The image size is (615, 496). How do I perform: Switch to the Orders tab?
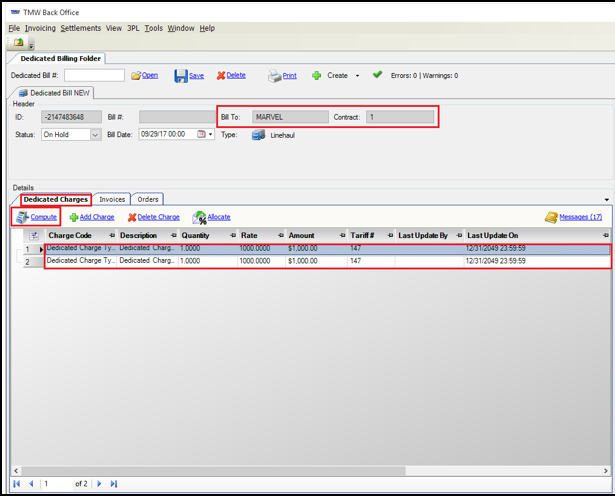[x=148, y=199]
